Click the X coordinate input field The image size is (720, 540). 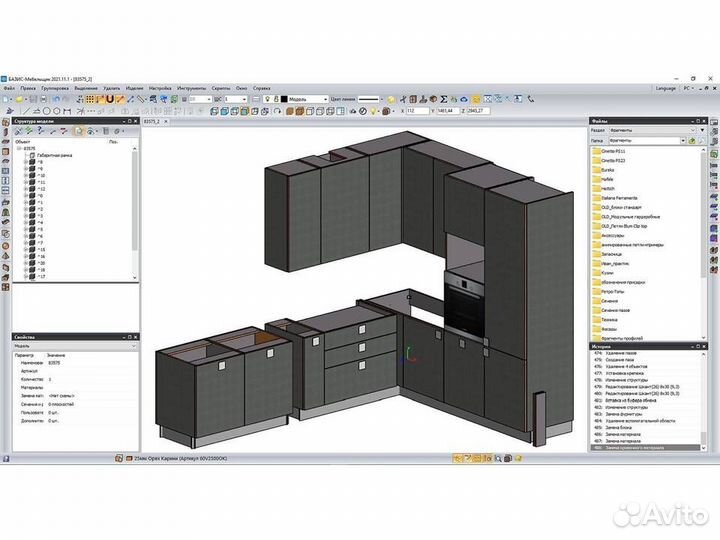pyautogui.click(x=417, y=111)
